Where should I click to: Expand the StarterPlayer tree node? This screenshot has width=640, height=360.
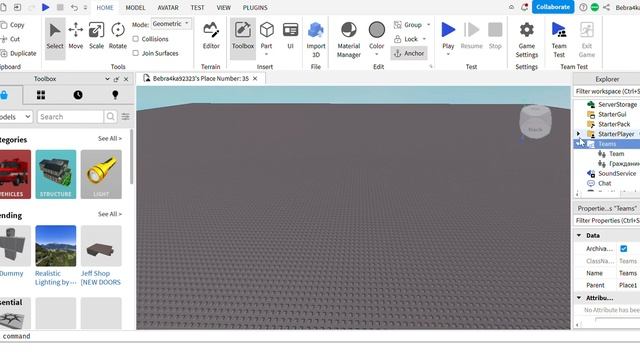(578, 133)
